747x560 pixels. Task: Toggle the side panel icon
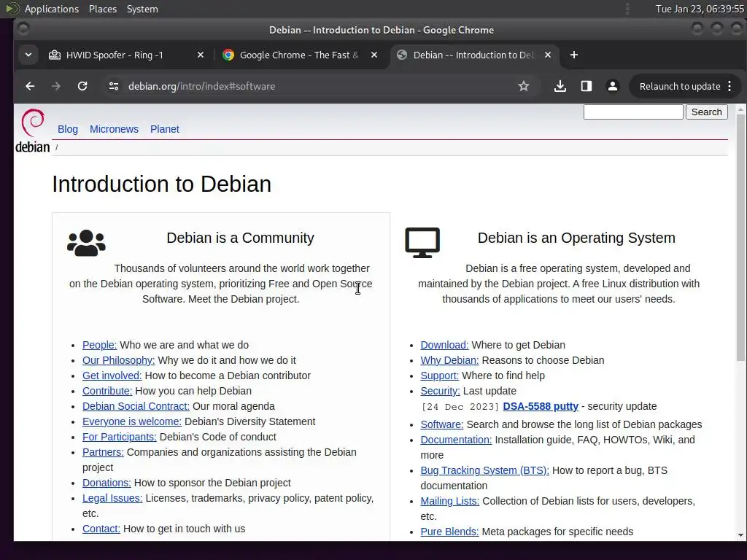[x=587, y=86]
